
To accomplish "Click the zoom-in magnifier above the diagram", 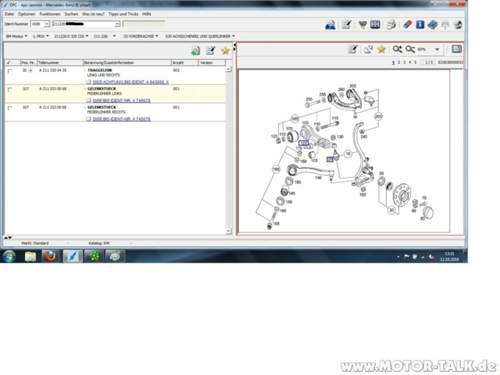I will click(x=397, y=49).
